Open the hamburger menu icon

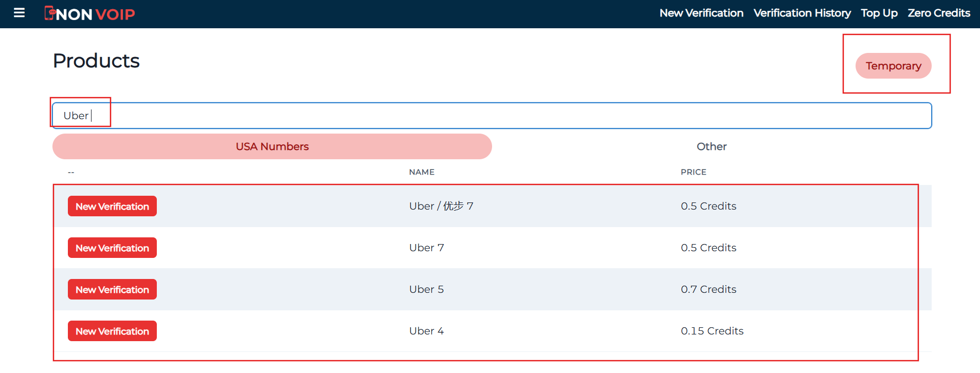point(19,13)
